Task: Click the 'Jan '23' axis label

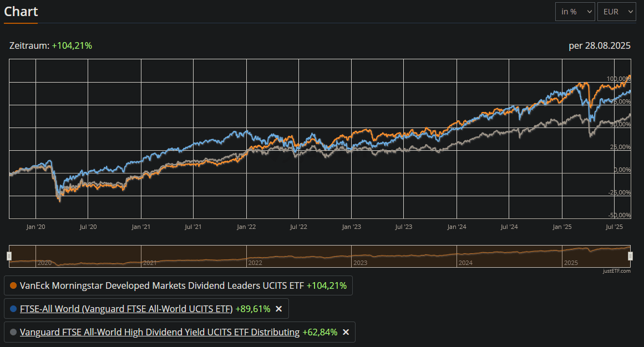Action: [x=352, y=227]
